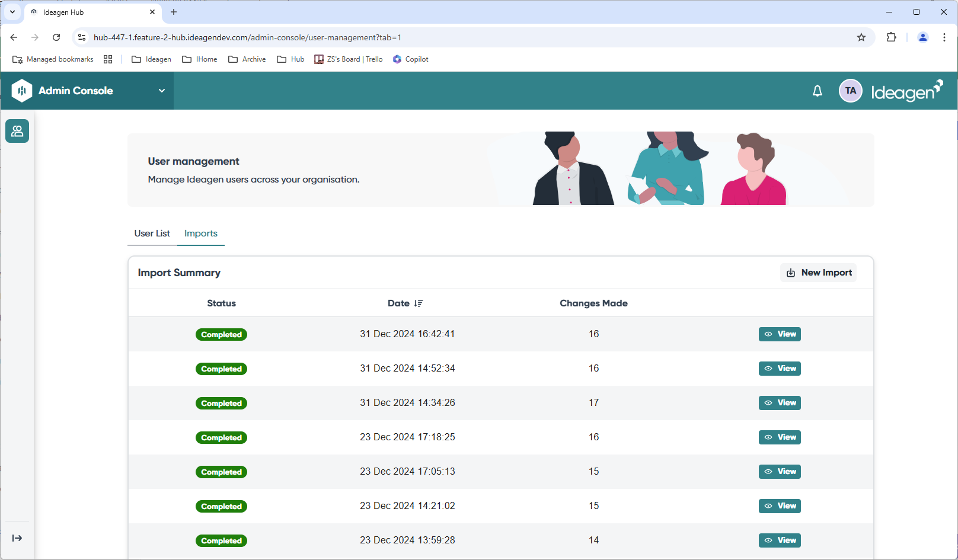This screenshot has height=560, width=958.
Task: Expand the sidebar with arrow icon
Action: [x=17, y=538]
